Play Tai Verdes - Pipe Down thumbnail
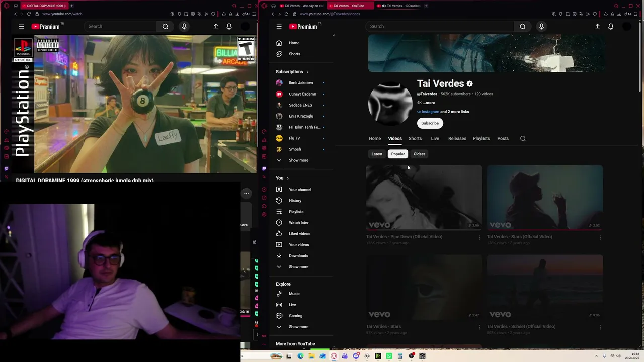This screenshot has height=362, width=644. point(424,198)
